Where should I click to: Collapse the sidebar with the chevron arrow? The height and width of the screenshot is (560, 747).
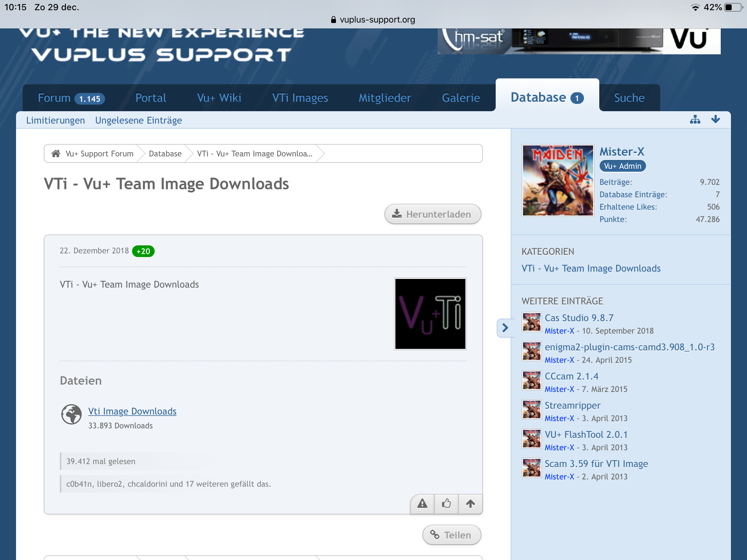point(505,327)
